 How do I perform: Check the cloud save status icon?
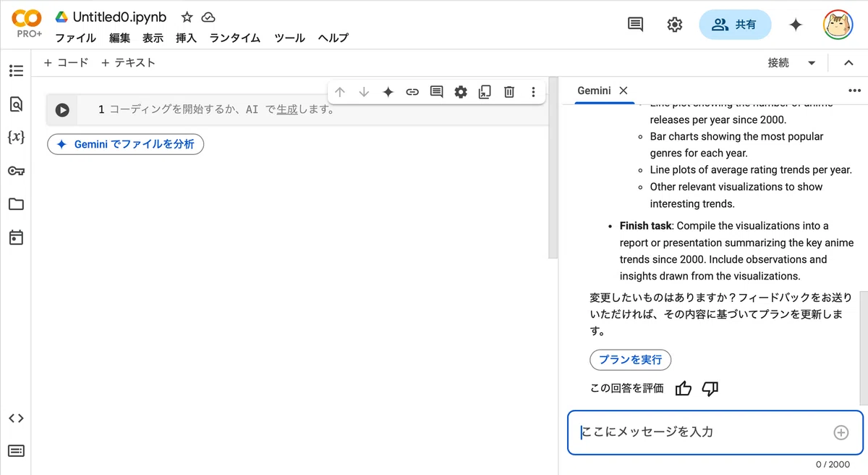click(208, 17)
